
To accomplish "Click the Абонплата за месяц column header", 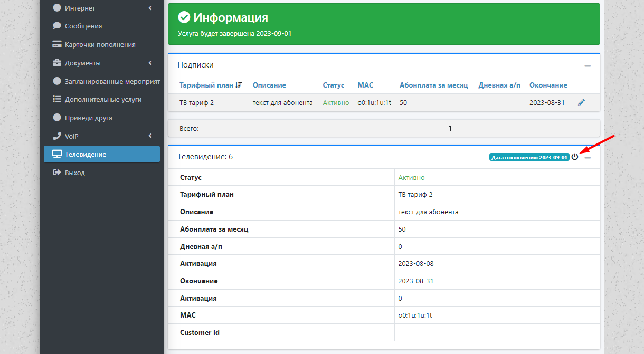I will click(433, 85).
